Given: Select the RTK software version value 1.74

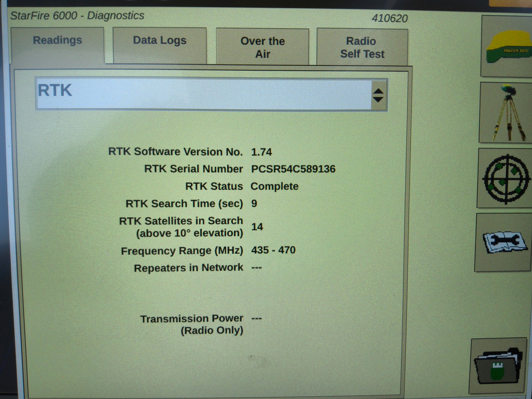Looking at the screenshot, I should (261, 152).
